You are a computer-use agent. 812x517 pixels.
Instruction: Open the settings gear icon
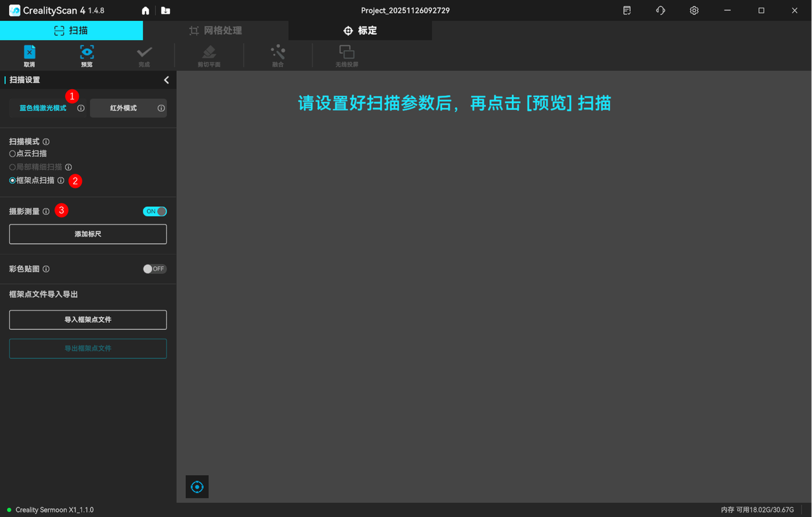(x=694, y=11)
